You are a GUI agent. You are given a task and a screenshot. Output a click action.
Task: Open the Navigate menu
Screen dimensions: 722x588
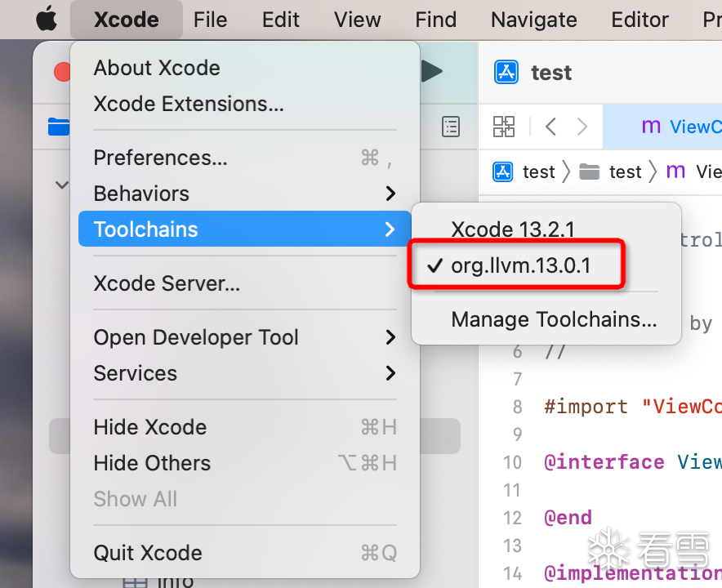pos(533,20)
